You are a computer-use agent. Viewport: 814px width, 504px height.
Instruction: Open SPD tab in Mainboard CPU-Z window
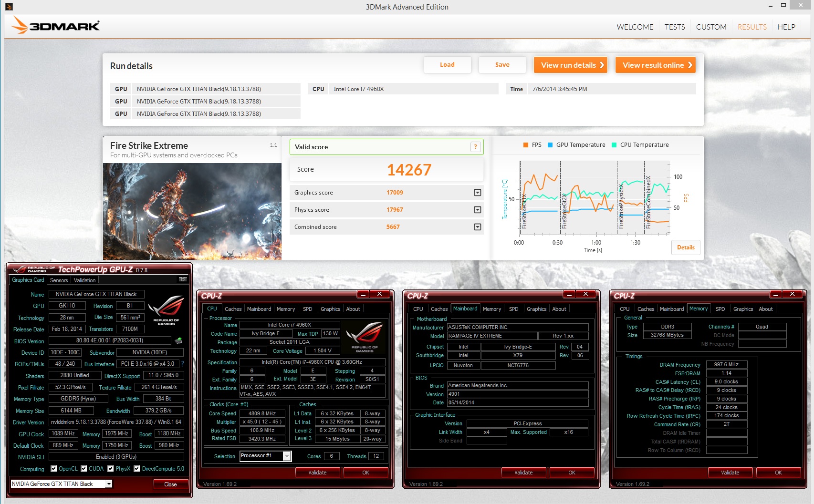click(513, 309)
